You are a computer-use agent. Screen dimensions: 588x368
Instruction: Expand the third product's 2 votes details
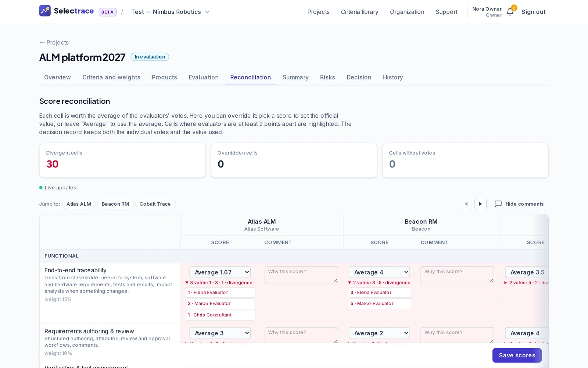[x=526, y=283]
